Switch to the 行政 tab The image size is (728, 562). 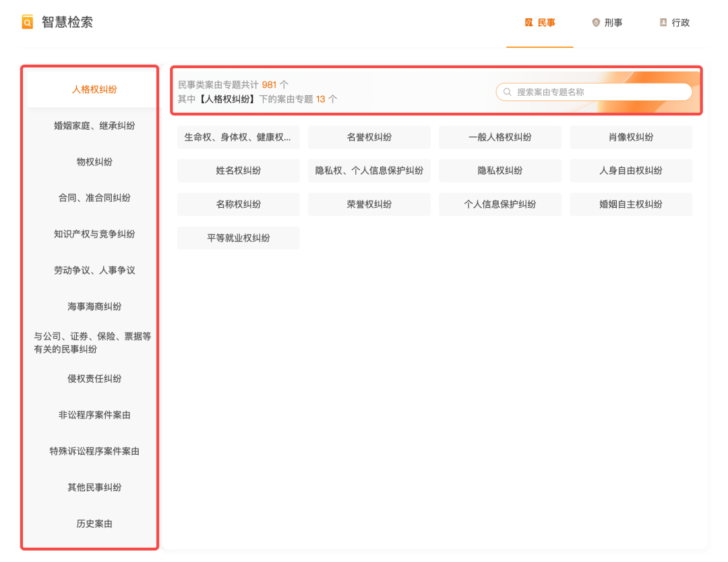677,22
